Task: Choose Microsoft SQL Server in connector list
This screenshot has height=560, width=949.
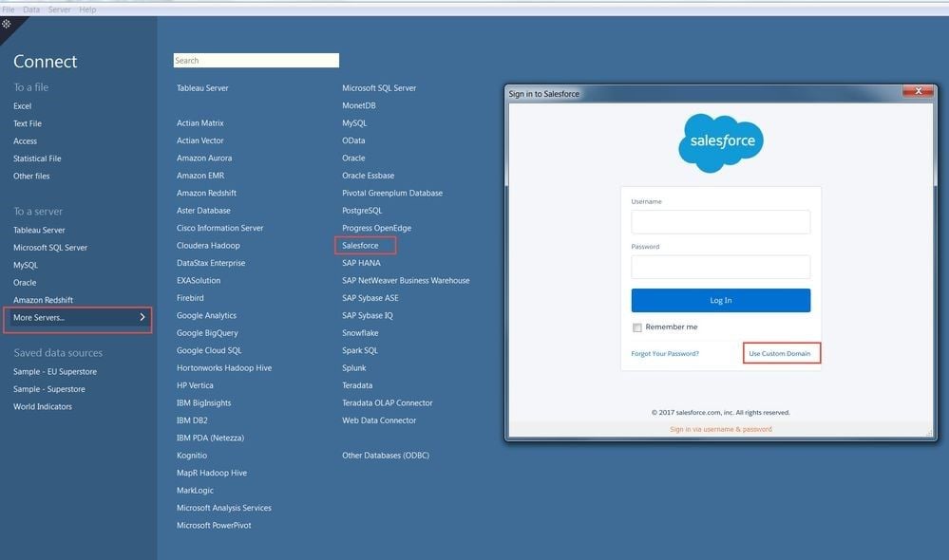Action: click(x=379, y=87)
